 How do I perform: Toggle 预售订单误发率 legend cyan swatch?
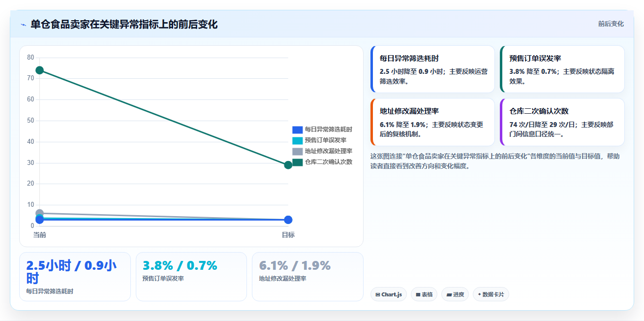click(297, 140)
